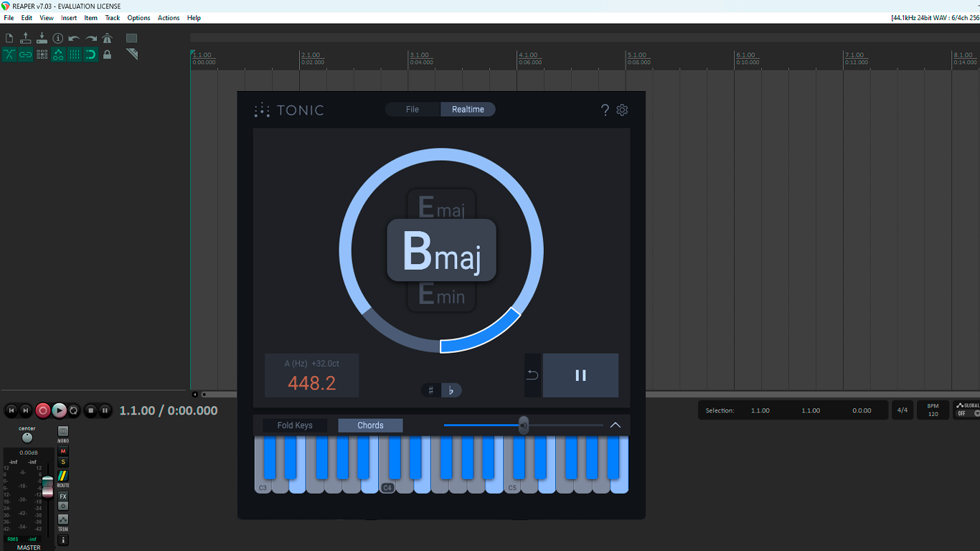This screenshot has width=980, height=551.
Task: Click the red Record transport button
Action: click(43, 410)
